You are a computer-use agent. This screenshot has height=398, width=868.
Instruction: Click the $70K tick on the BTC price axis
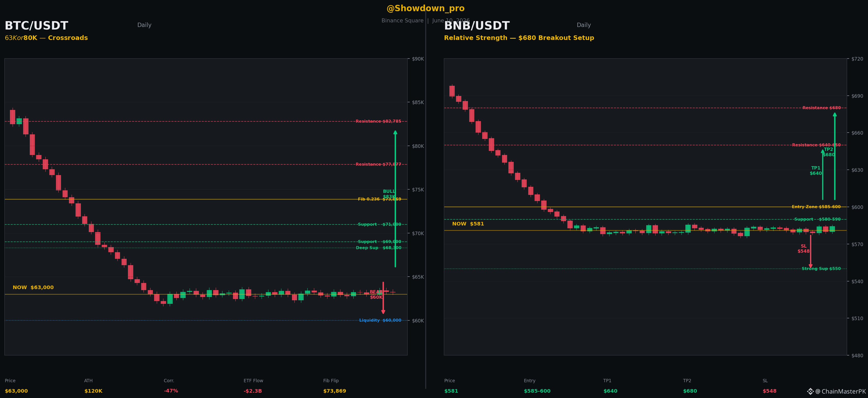pyautogui.click(x=418, y=233)
